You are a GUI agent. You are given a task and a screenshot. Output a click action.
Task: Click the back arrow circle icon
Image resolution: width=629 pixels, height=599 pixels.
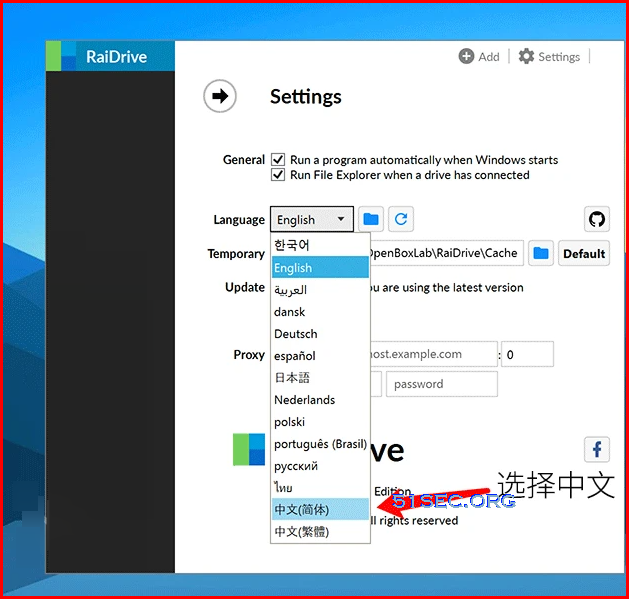click(x=219, y=96)
